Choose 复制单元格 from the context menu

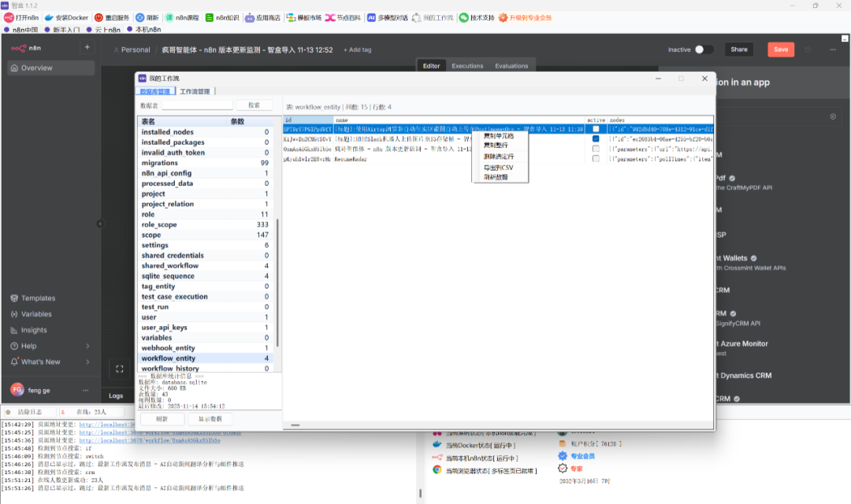click(500, 135)
